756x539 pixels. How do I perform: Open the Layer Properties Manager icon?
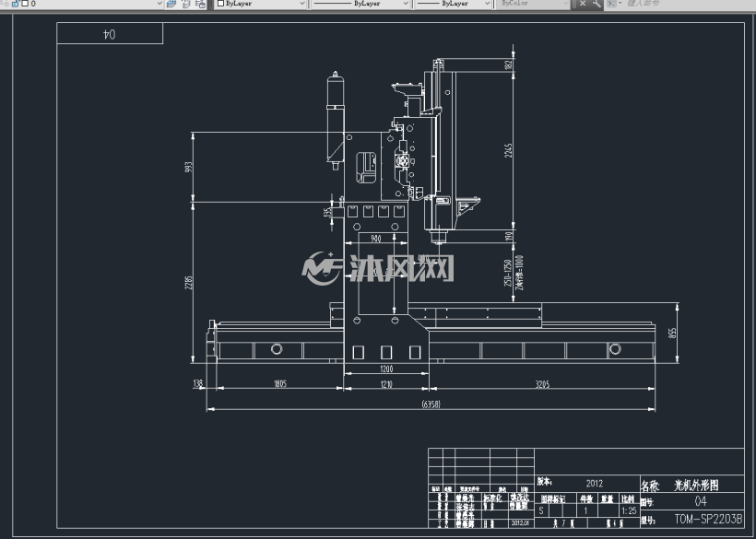click(x=171, y=4)
